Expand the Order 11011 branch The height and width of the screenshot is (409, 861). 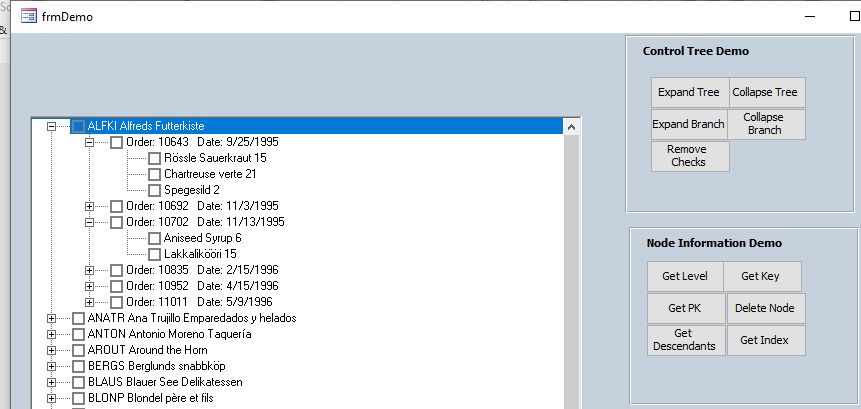[90, 302]
